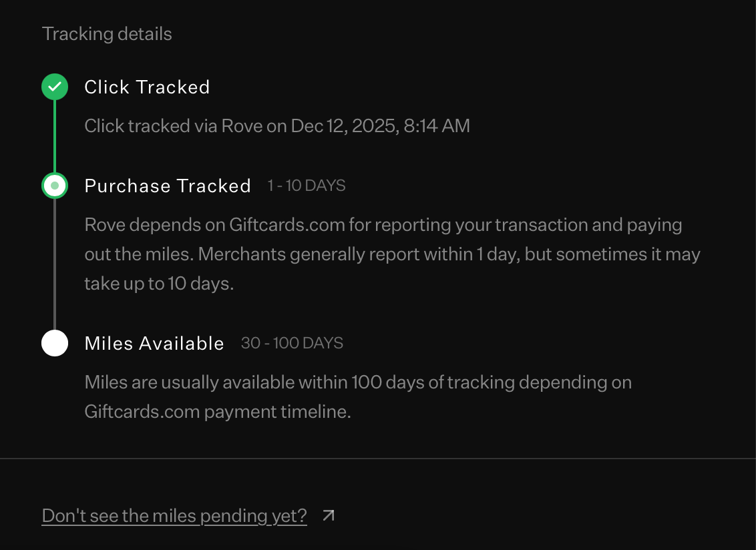Screen dimensions: 756x550
Task: Expand the Miles Available step details
Action: (x=154, y=343)
